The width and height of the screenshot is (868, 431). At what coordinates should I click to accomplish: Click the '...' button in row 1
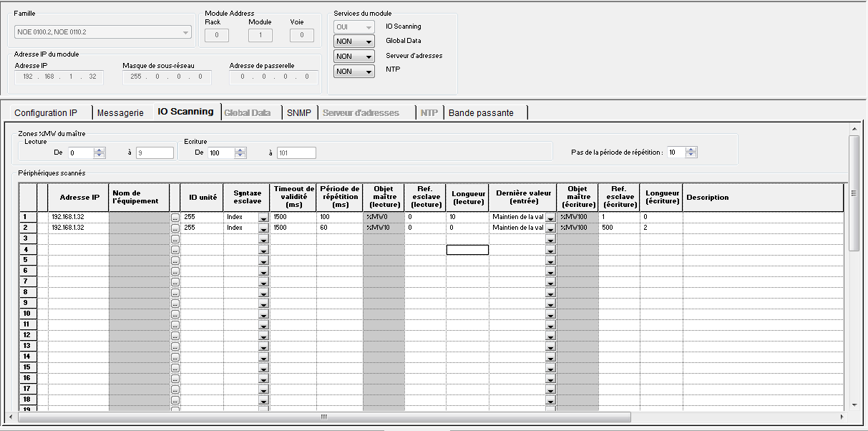(x=175, y=217)
